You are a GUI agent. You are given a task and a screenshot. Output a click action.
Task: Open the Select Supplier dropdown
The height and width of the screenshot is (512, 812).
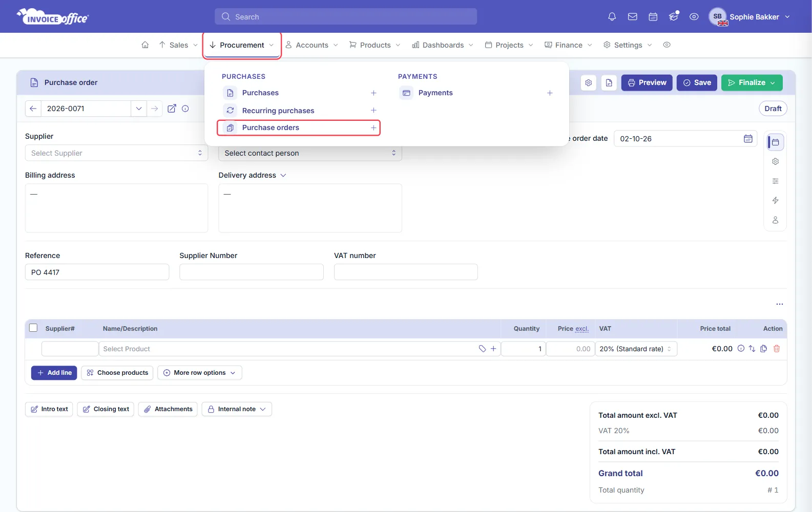(x=116, y=153)
